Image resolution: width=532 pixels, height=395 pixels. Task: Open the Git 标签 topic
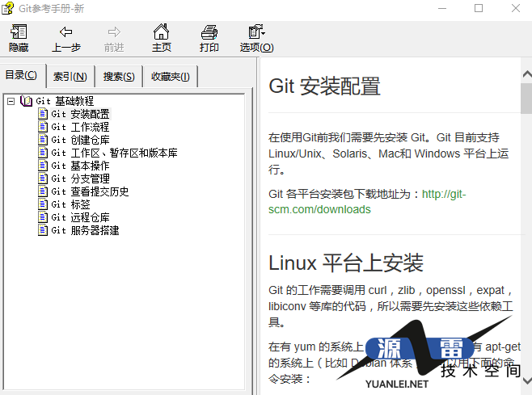pos(70,204)
